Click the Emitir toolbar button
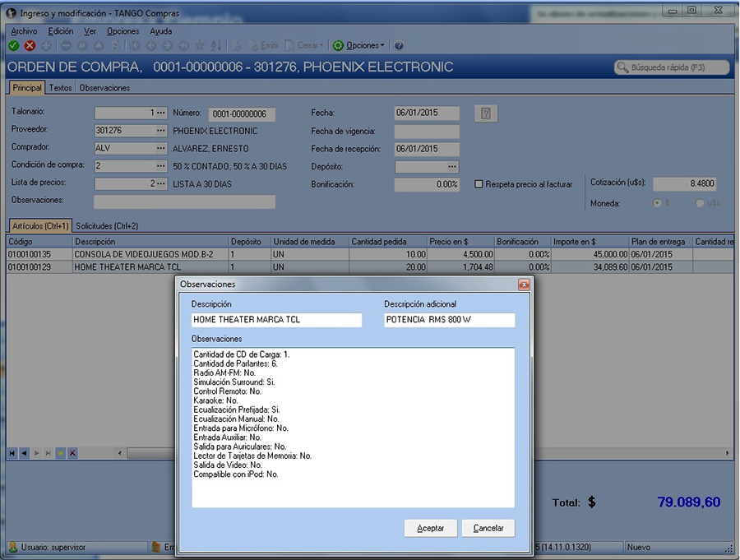 coord(263,46)
